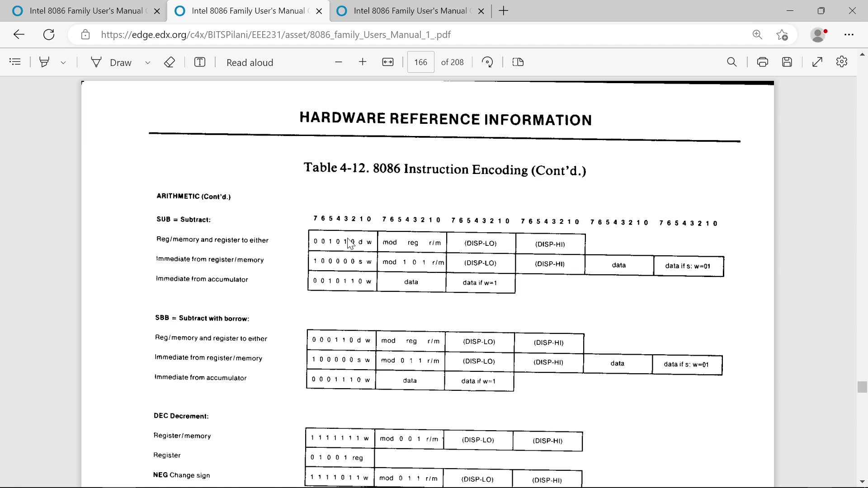
Task: Zoom in on the PDF
Action: coord(363,62)
